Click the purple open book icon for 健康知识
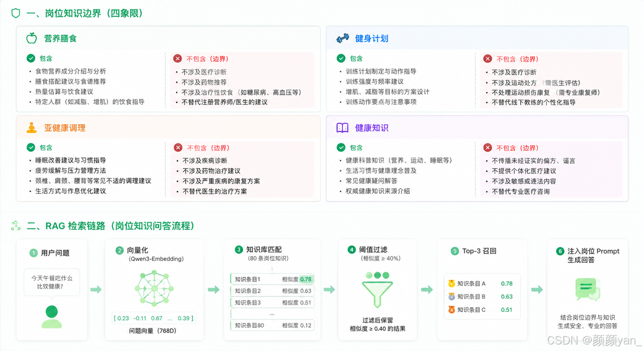 [x=342, y=128]
